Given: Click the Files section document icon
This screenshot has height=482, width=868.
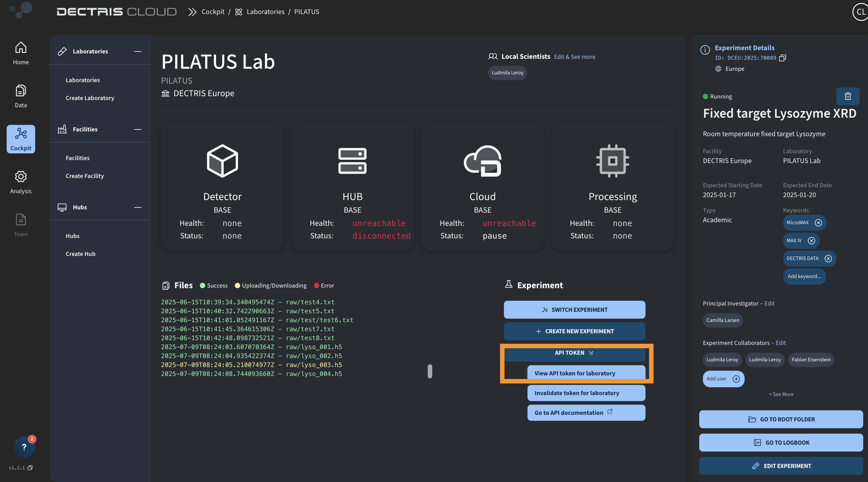Looking at the screenshot, I should click(x=165, y=285).
